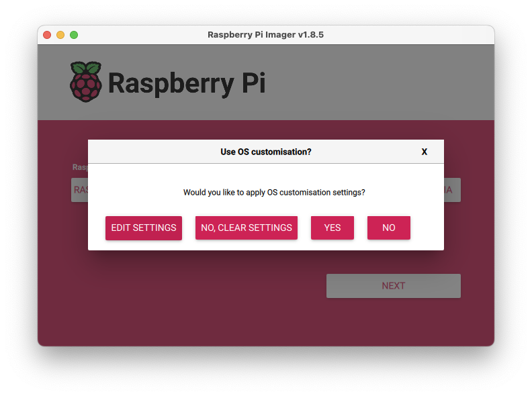This screenshot has height=396, width=532.
Task: Click the Raspberry Pi raspberry logo
Action: pyautogui.click(x=86, y=82)
